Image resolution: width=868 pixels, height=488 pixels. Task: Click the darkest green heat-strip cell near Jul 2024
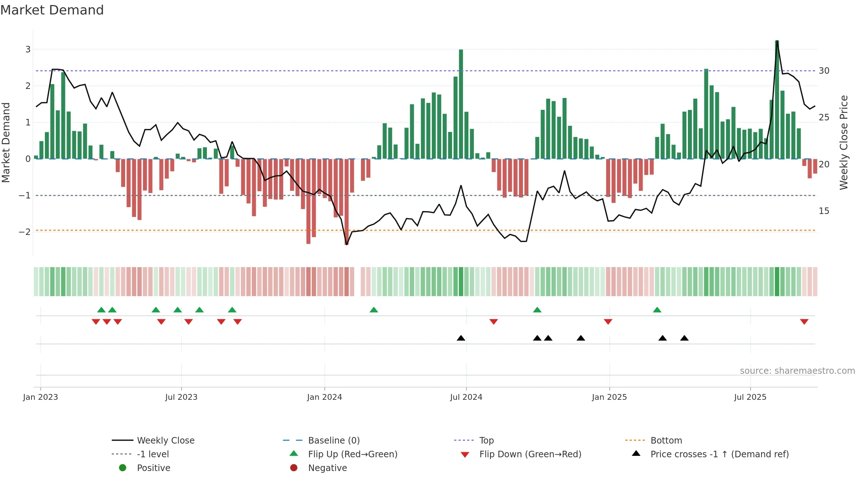tap(461, 282)
